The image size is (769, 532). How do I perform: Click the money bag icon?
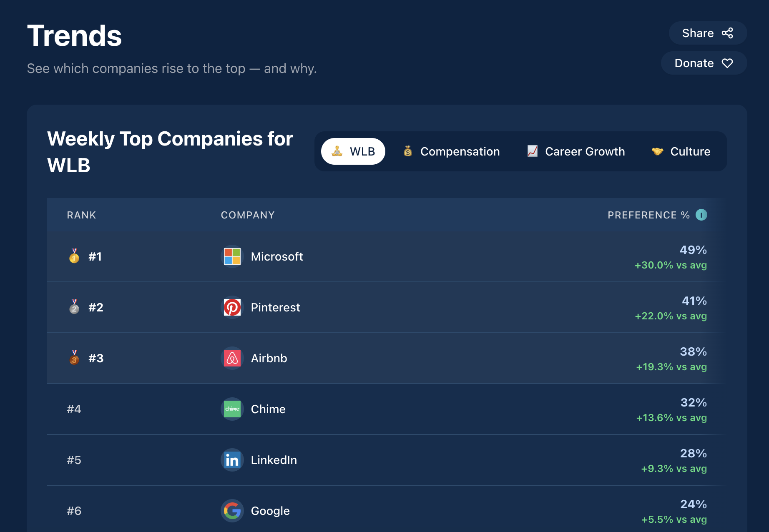pos(408,151)
